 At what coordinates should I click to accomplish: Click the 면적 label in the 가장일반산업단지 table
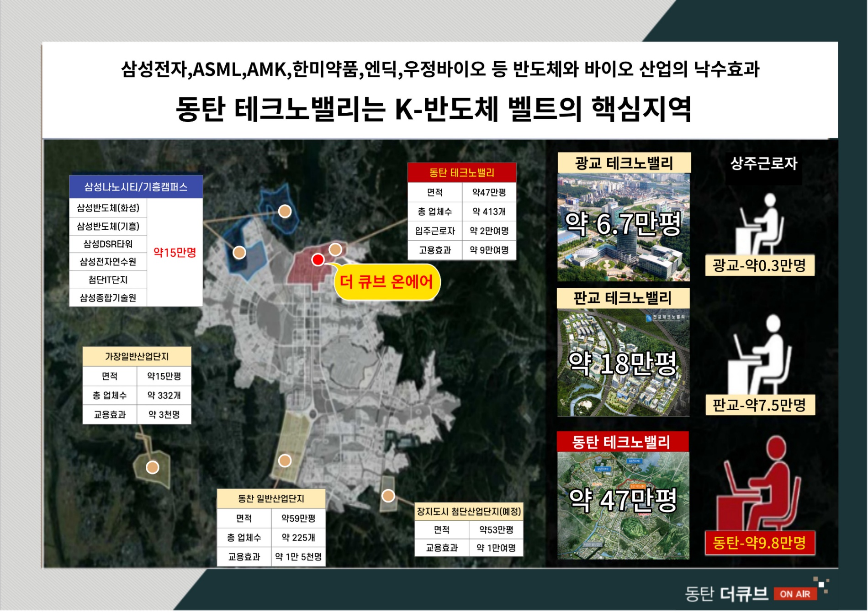[x=110, y=376]
